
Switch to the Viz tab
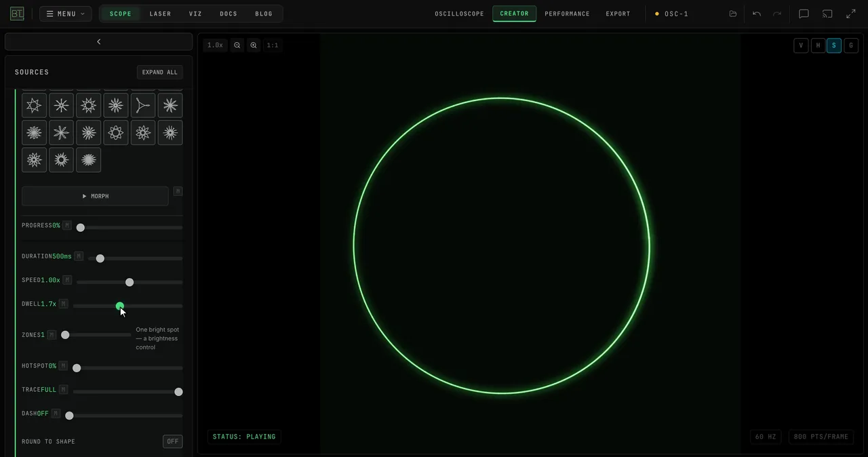pyautogui.click(x=195, y=14)
